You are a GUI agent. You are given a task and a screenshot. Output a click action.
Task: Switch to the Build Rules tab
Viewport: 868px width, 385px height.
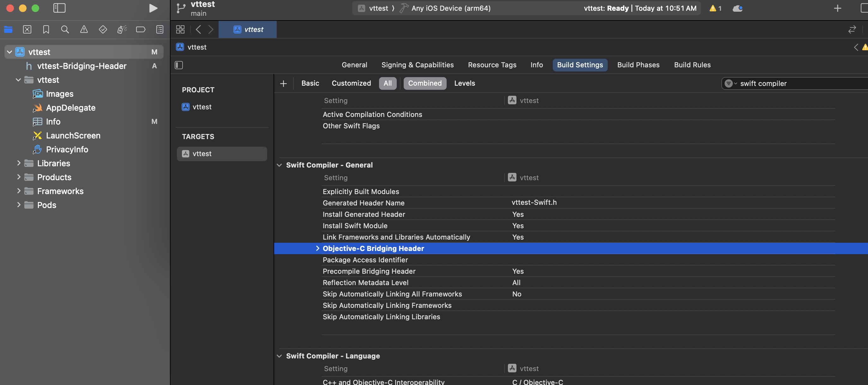click(692, 65)
